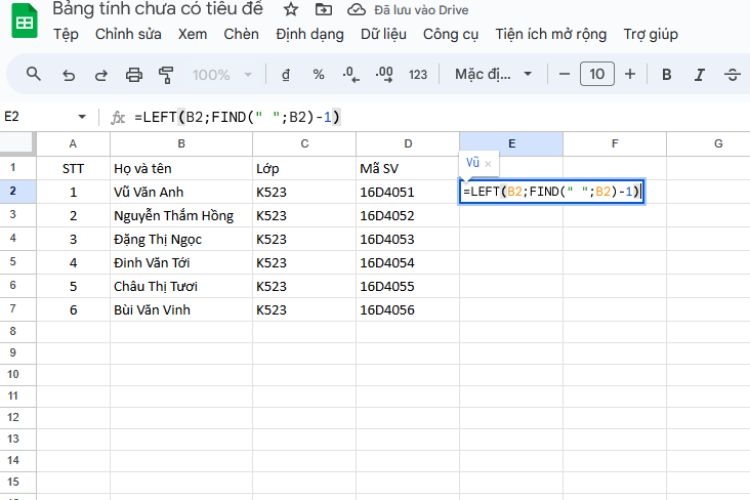Screen dimensions: 750x500
Task: Click the font size field showing 10
Action: 597,74
